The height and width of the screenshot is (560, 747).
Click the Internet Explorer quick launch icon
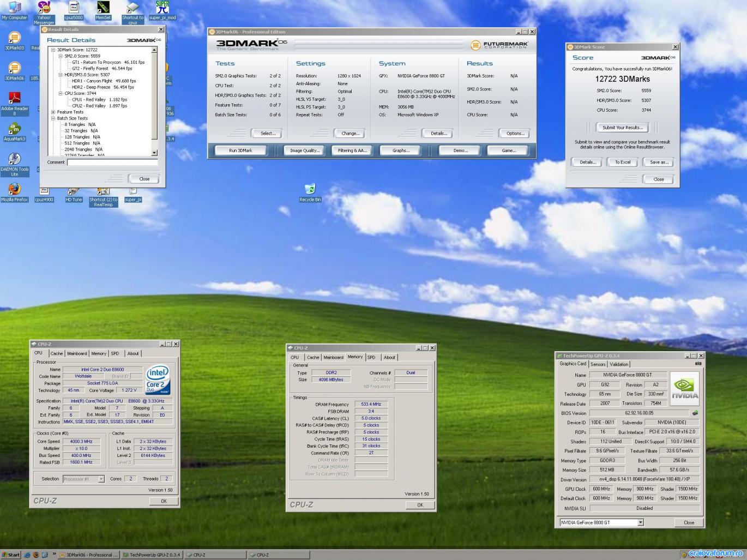click(27, 555)
